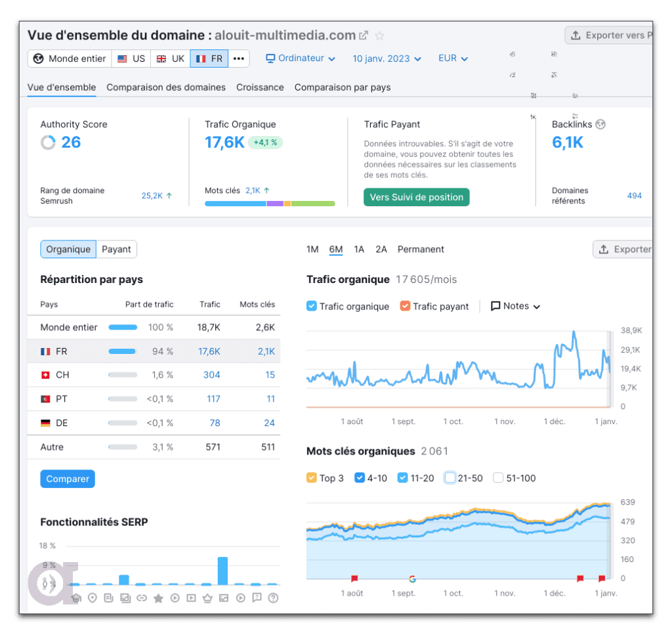Click the location pin SERP feature icon
This screenshot has width=672, height=635.
(93, 598)
